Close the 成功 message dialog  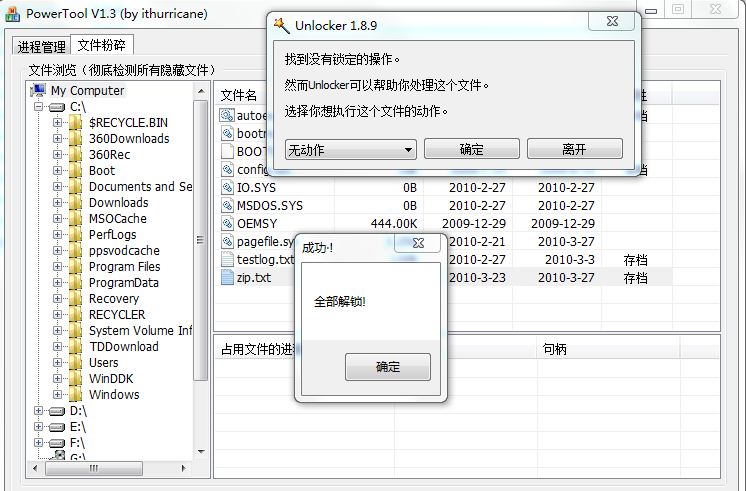(418, 243)
